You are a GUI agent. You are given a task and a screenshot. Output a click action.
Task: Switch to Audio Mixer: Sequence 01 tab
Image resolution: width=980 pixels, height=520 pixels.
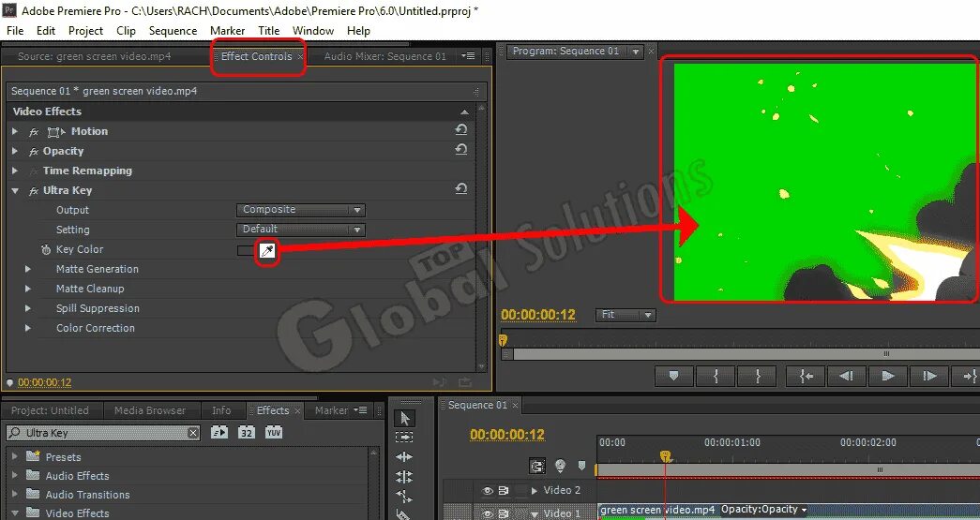[385, 56]
